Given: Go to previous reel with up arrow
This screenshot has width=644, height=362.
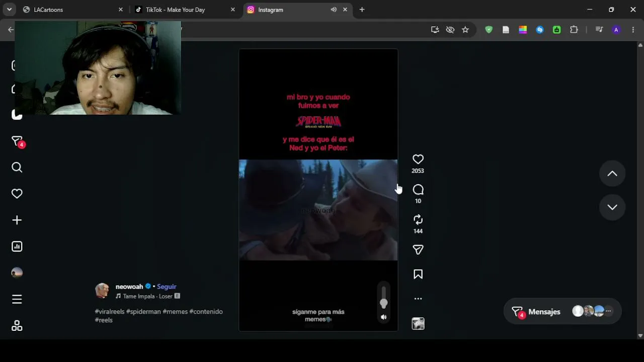Looking at the screenshot, I should point(612,173).
